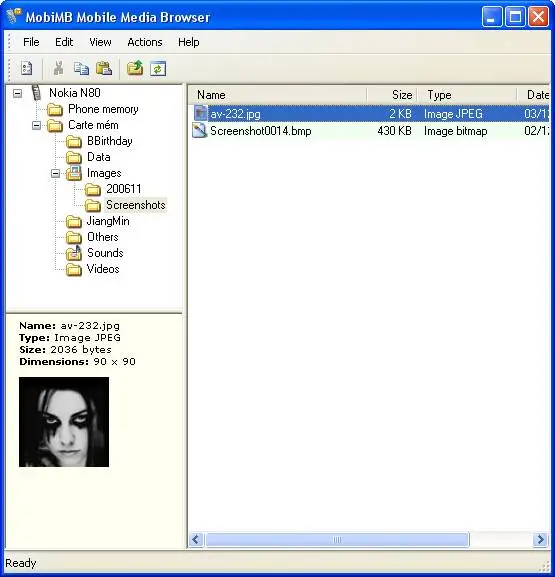Select the Screenshot0014.bmp file name
Screen dimensions: 555x577
coord(261,131)
